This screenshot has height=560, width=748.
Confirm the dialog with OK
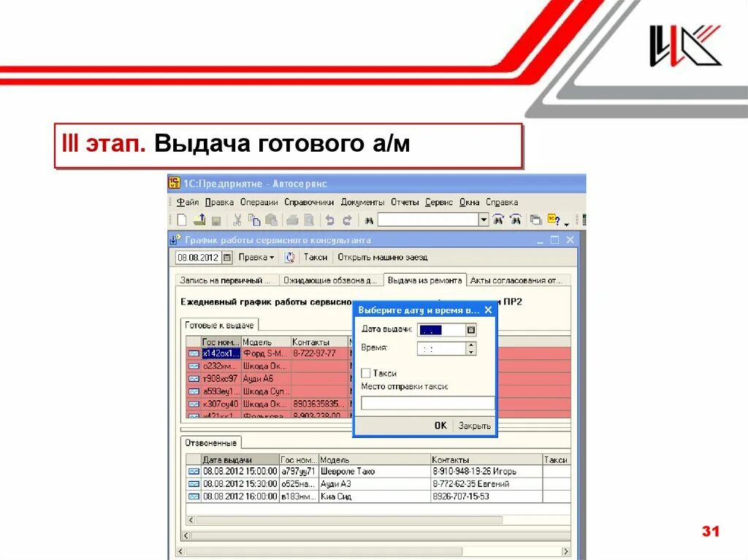[x=440, y=426]
